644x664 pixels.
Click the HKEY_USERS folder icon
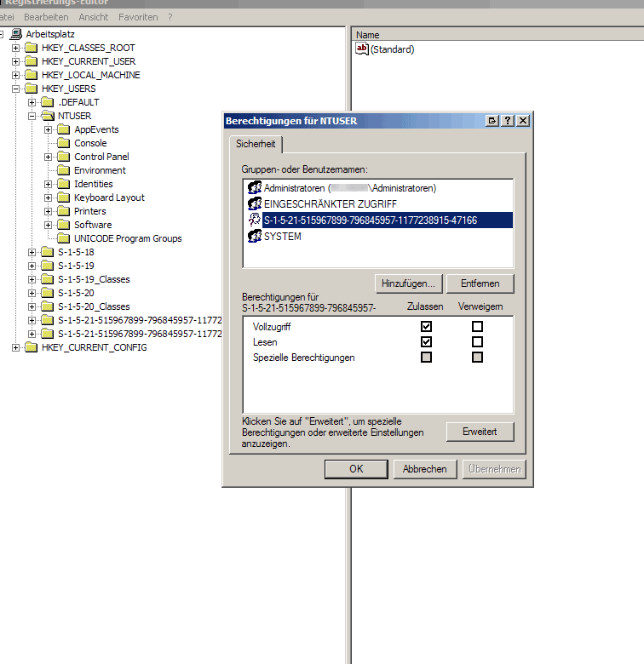(x=32, y=89)
